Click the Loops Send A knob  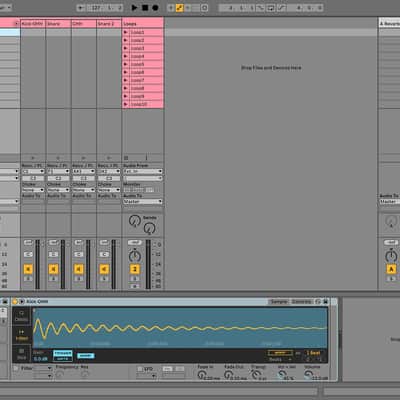135,221
